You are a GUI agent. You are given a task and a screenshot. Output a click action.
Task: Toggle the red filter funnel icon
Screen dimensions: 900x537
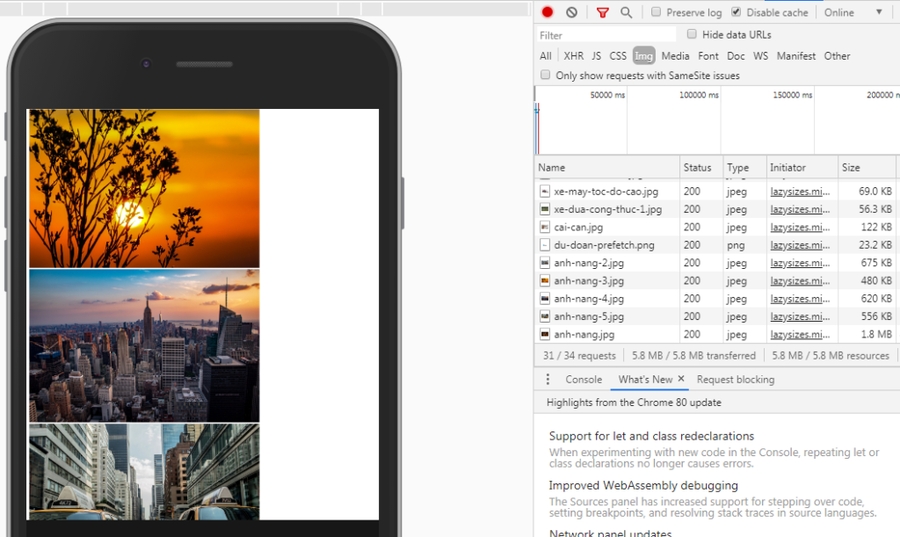pyautogui.click(x=602, y=12)
